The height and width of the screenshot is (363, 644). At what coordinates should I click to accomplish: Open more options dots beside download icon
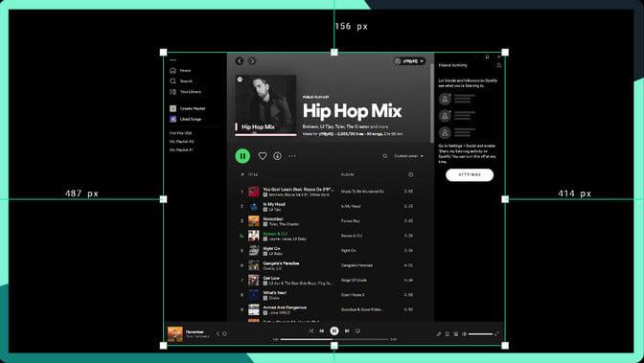pos(292,156)
